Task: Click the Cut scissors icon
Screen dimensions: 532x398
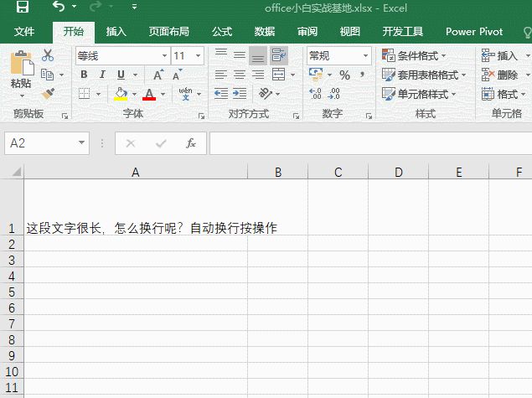Action: coord(48,55)
